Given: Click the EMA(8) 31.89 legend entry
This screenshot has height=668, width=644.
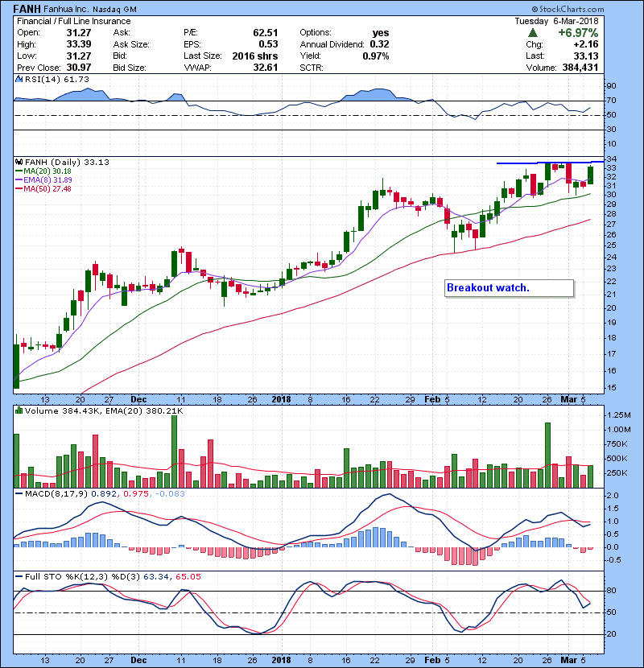Looking at the screenshot, I should coord(43,179).
